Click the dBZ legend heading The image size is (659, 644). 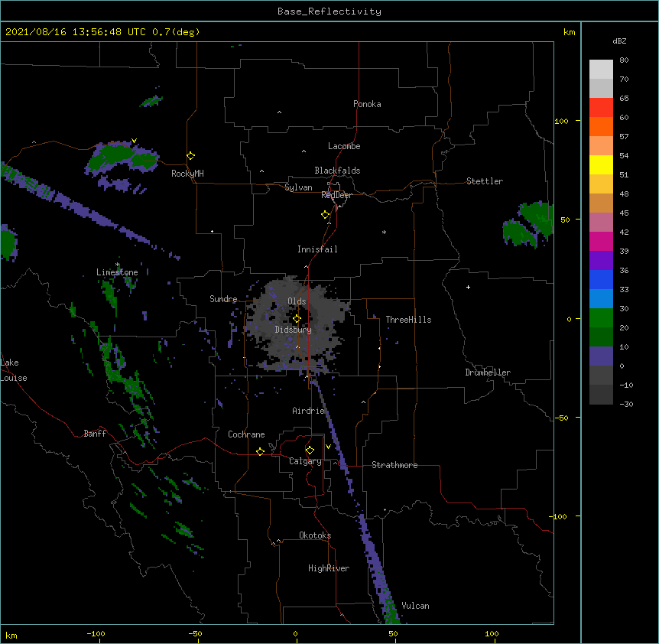coord(619,41)
